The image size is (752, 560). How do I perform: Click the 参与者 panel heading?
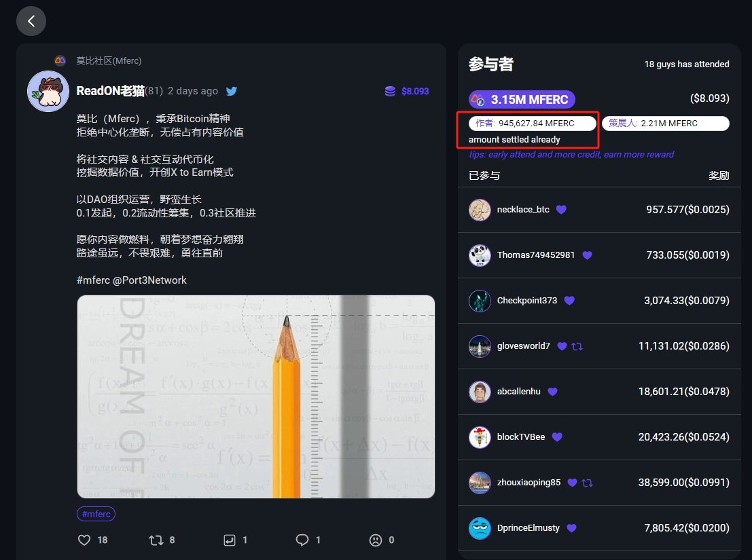tap(491, 64)
